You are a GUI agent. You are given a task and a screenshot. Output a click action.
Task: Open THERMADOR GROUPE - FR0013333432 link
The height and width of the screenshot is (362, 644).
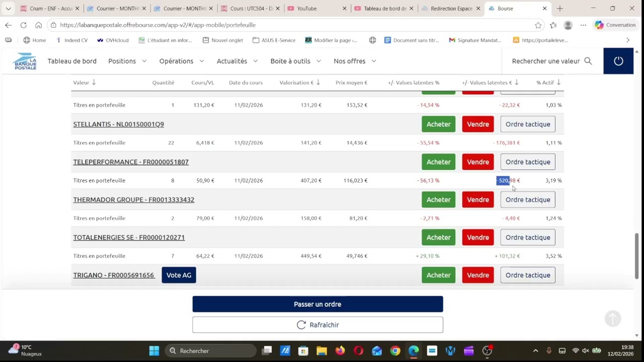(134, 200)
